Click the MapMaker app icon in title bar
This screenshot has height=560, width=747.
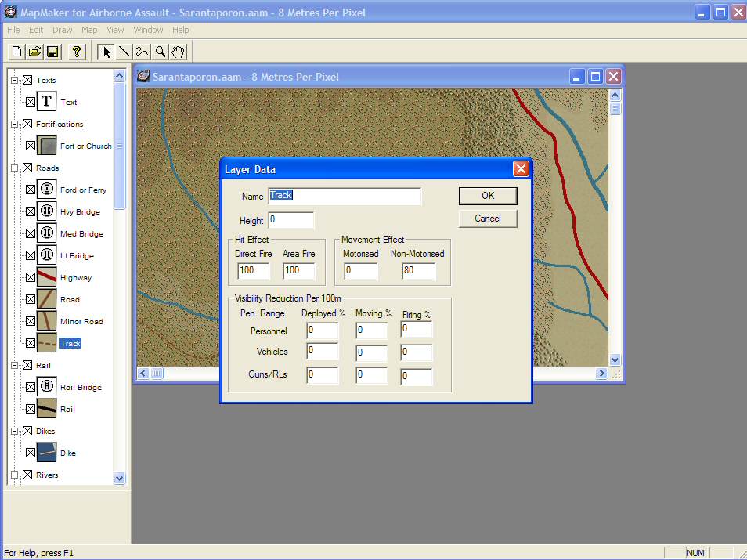pos(10,13)
